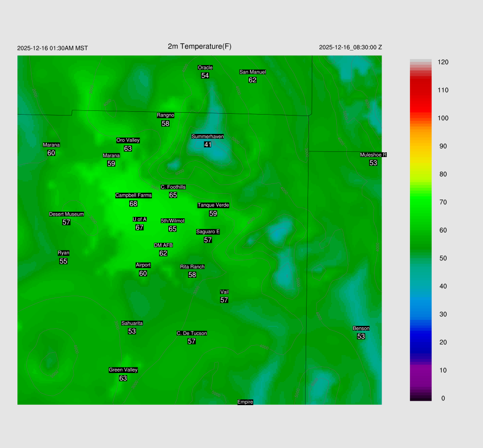The width and height of the screenshot is (483, 448).
Task: Select the Oro Valley station label
Action: [x=128, y=140]
